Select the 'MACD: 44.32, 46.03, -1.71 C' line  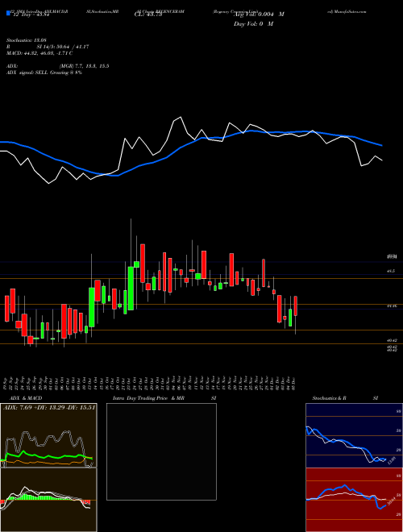click(39, 53)
